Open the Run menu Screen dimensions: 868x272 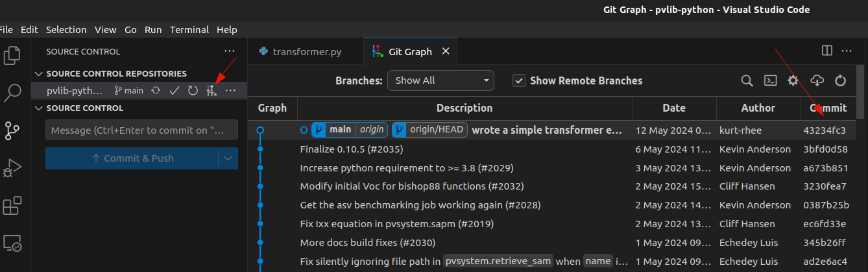(x=153, y=30)
